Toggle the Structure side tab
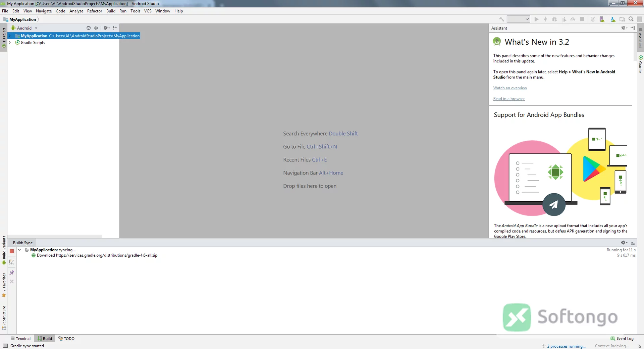Image resolution: width=644 pixels, height=349 pixels. click(x=4, y=318)
